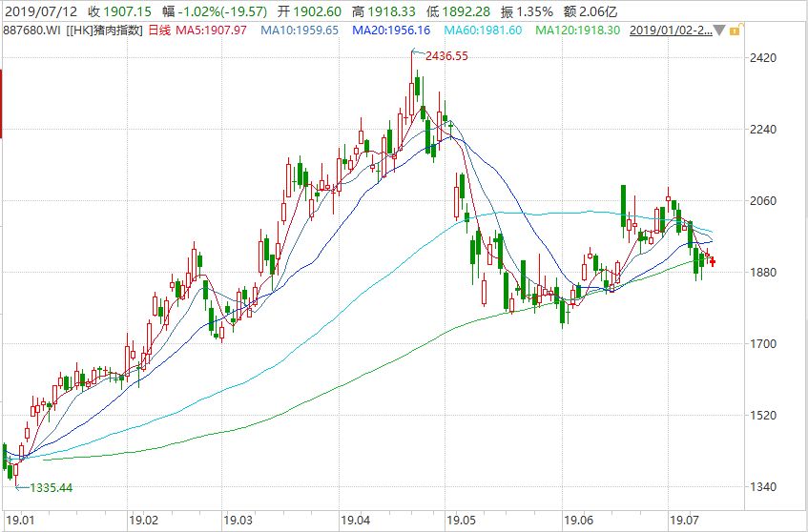Click the 19.04 date on time axis
The width and height of the screenshot is (808, 532).
click(355, 522)
